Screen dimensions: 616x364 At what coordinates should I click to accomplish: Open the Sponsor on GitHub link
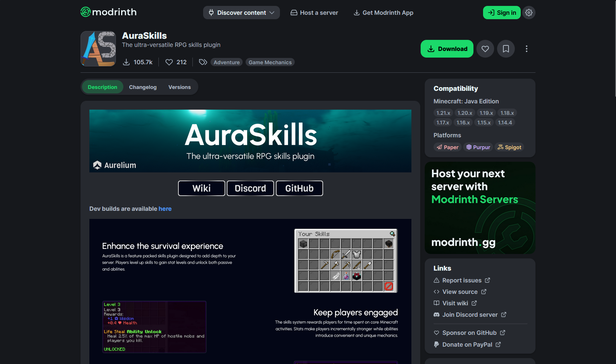(469, 333)
